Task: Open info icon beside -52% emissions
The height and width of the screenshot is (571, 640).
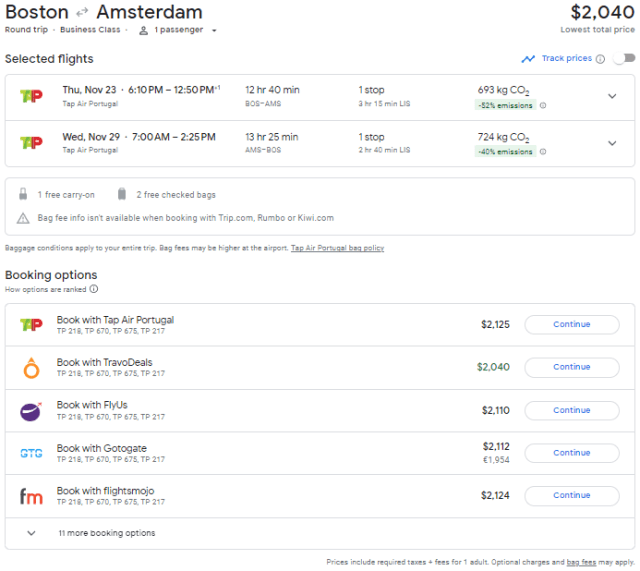Action: coord(543,105)
